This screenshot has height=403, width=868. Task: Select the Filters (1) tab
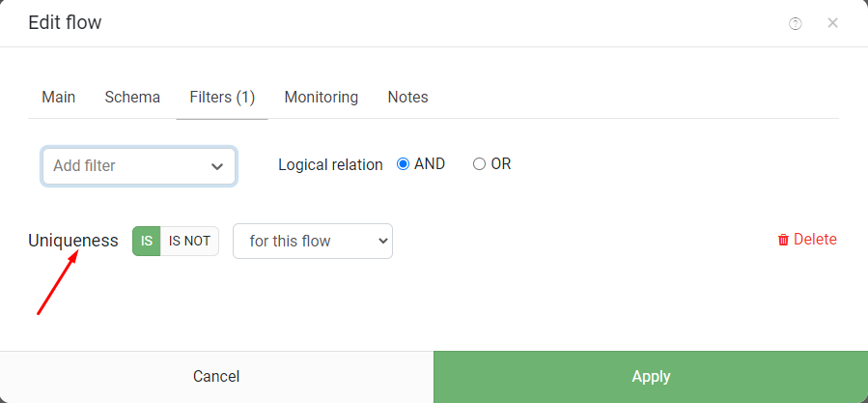click(222, 97)
